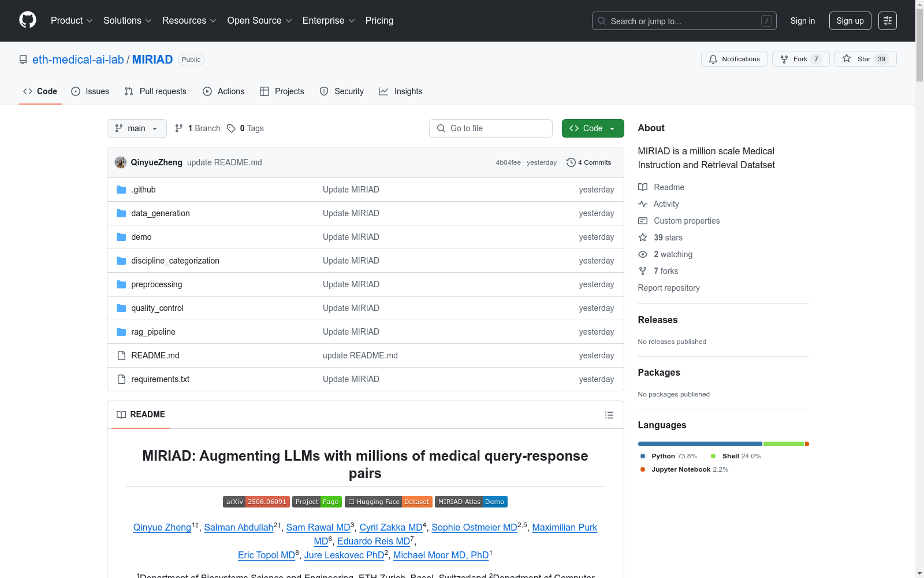Switch to the Actions tab
Image resolution: width=924 pixels, height=578 pixels.
tap(223, 91)
